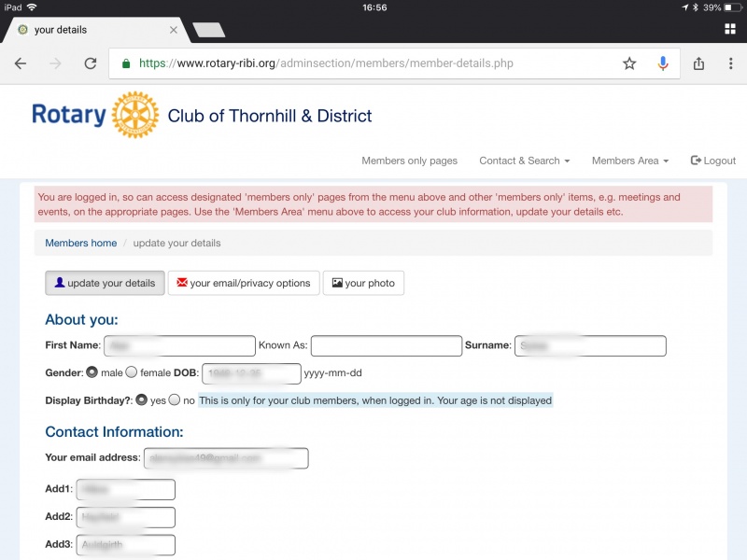Tap the tab's favicon
This screenshot has height=560, width=747.
(x=22, y=30)
